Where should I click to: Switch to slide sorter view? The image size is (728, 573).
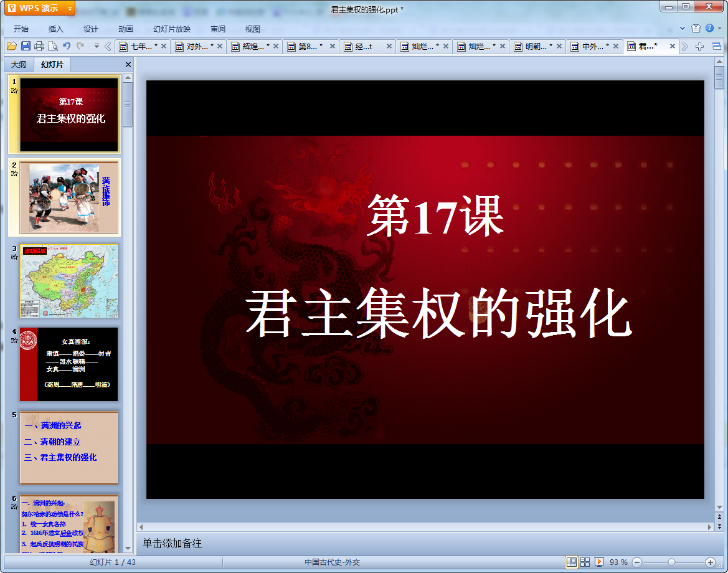pyautogui.click(x=585, y=562)
